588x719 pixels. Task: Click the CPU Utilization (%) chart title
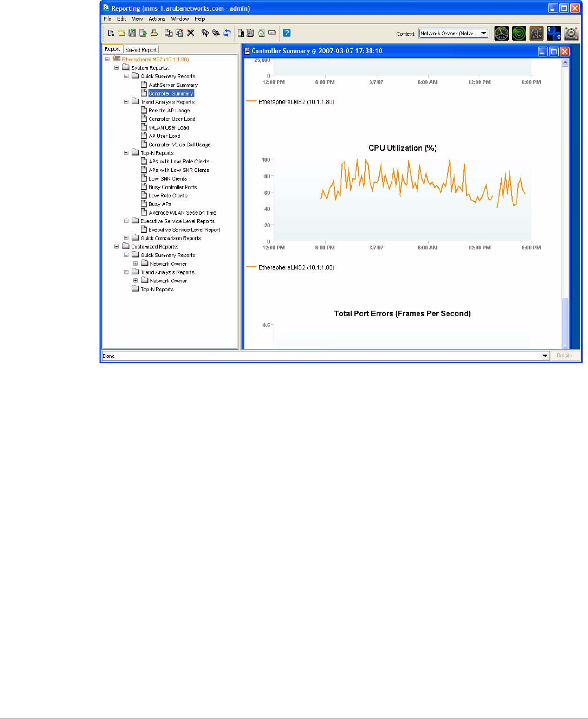pos(403,148)
